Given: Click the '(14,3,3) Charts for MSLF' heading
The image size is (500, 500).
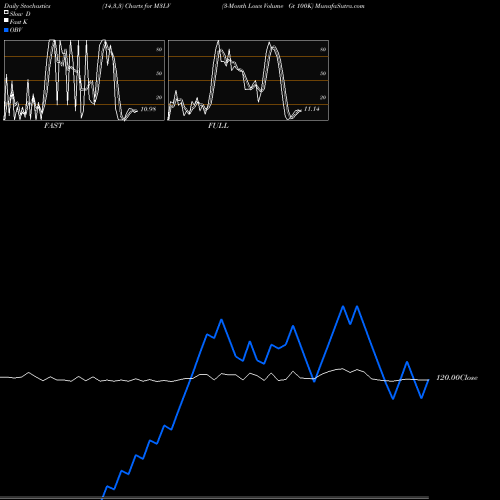Looking at the screenshot, I should (136, 6).
